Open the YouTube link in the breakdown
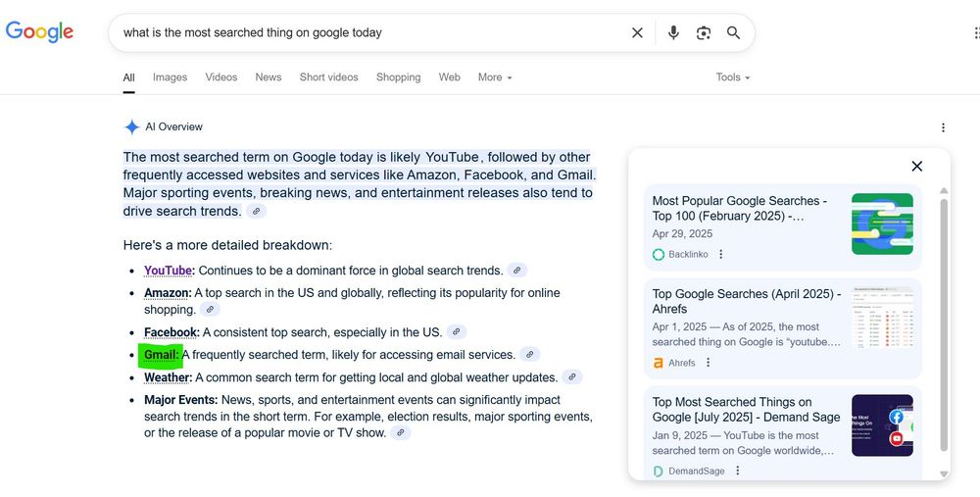 tap(169, 271)
